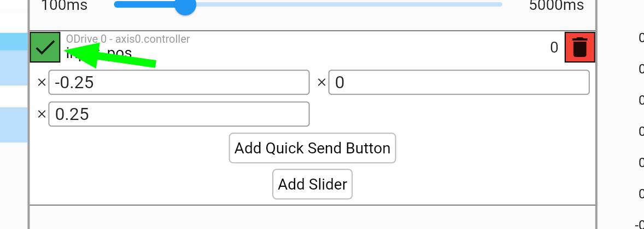Click the slider track near 5000ms

pos(472,4)
